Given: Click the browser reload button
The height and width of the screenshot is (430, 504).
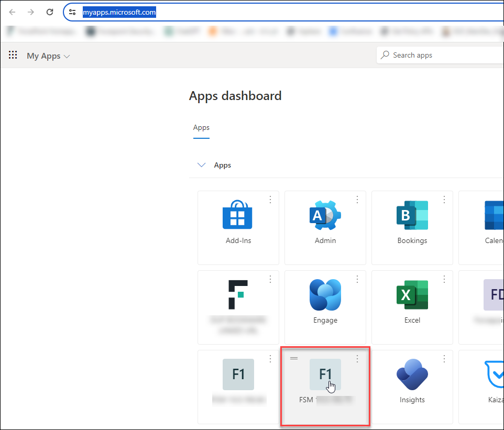Looking at the screenshot, I should pyautogui.click(x=50, y=12).
